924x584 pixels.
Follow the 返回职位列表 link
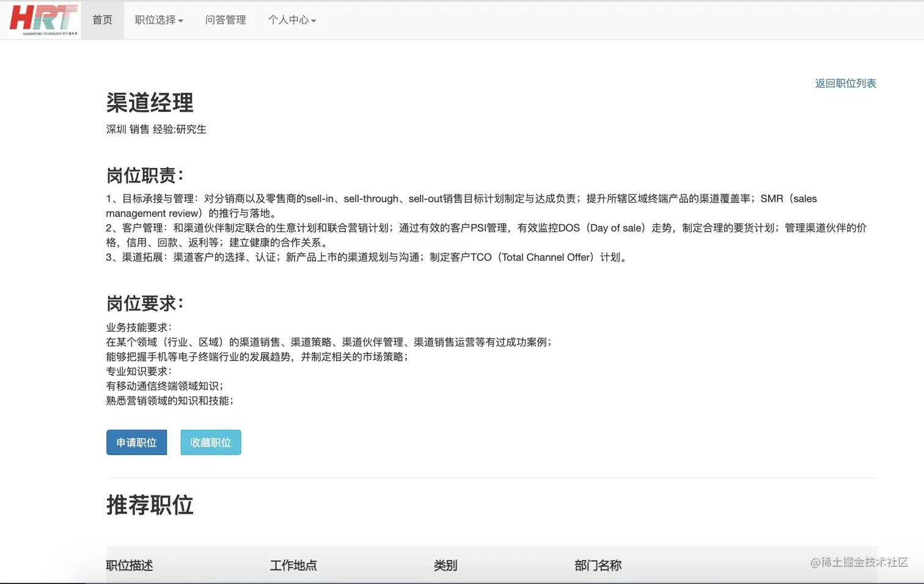click(x=846, y=83)
